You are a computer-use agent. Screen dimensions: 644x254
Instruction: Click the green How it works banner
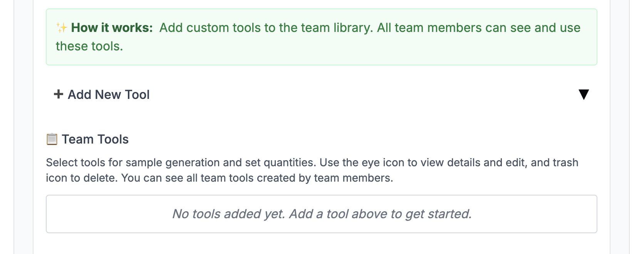click(322, 37)
